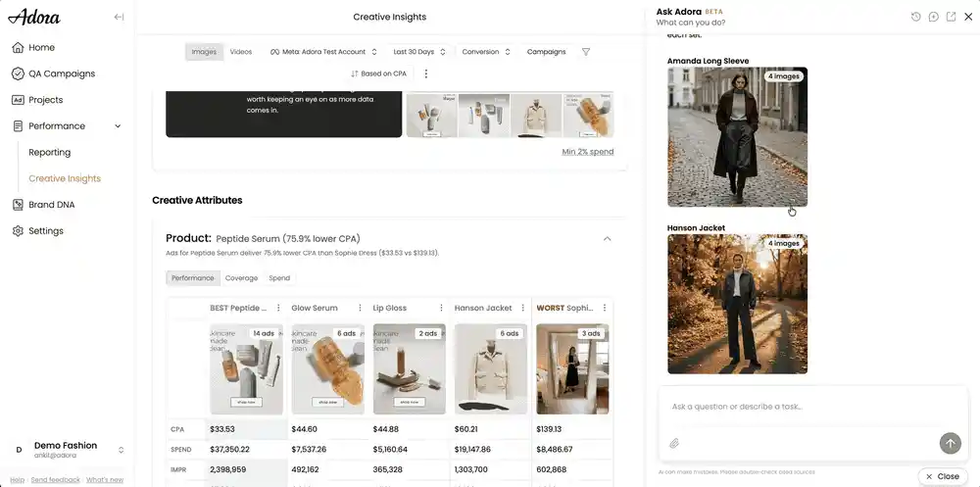Click the 1,303,700 impressions value
The height and width of the screenshot is (487, 980).
pyautogui.click(x=471, y=469)
